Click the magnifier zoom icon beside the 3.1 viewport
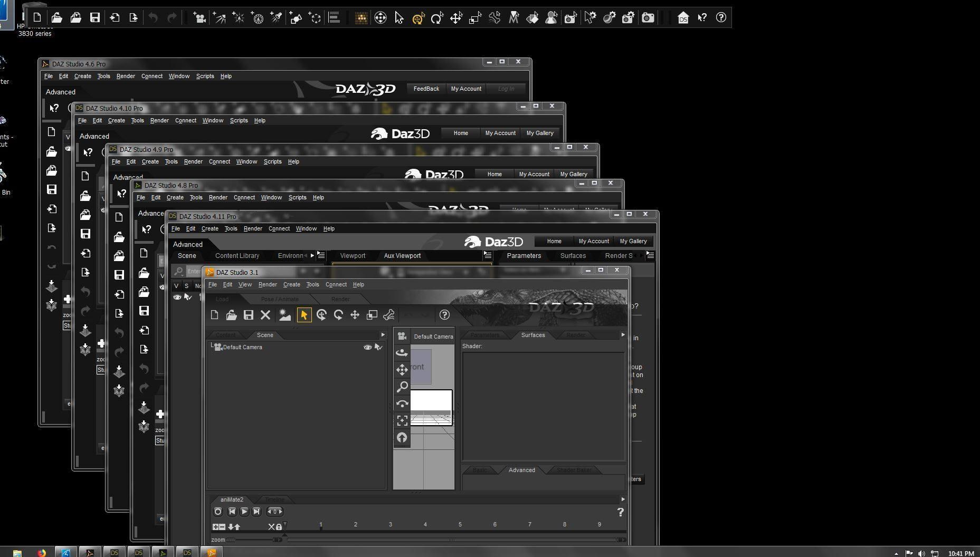Screen dimensions: 980x557 coord(402,387)
